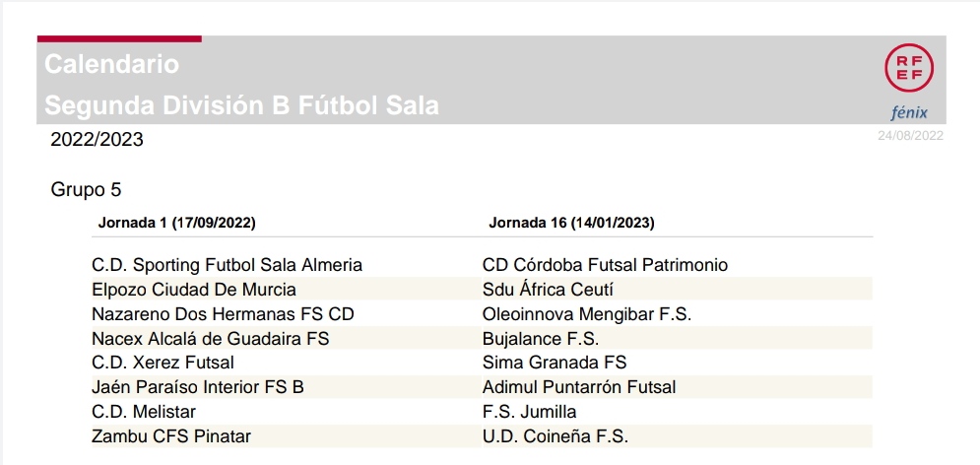
Task: Click the Jornada 1 (17/09/2022) header
Action: (177, 223)
